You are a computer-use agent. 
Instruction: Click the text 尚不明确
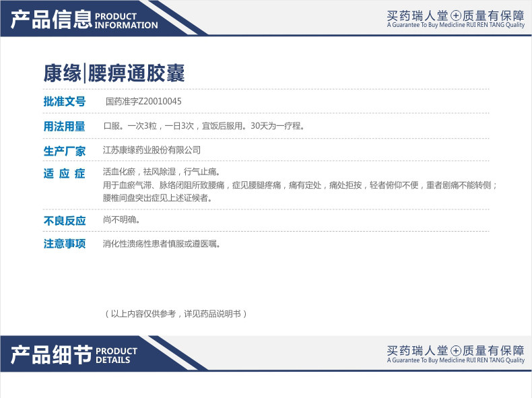click(121, 220)
